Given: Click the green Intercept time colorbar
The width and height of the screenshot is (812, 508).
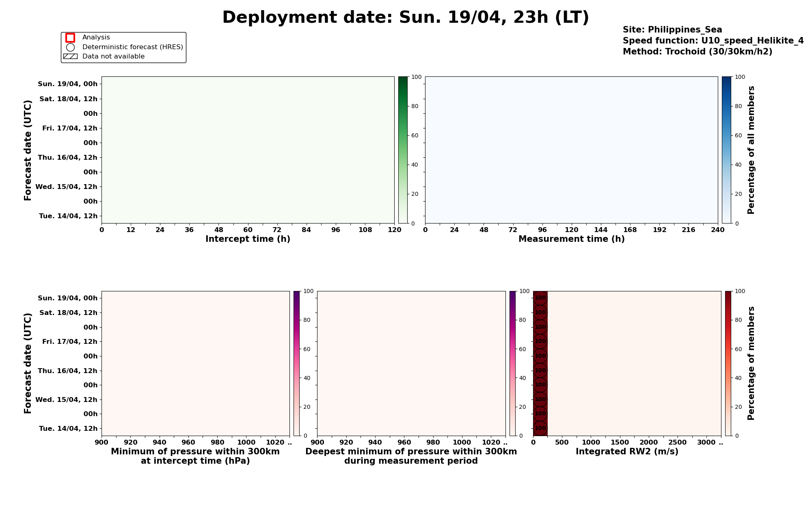Looking at the screenshot, I should point(403,150).
